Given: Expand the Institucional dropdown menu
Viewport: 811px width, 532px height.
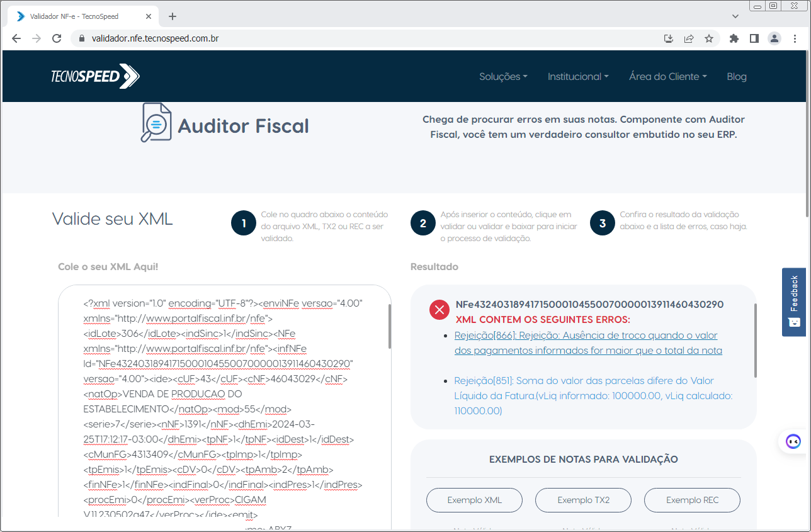Looking at the screenshot, I should pyautogui.click(x=578, y=76).
